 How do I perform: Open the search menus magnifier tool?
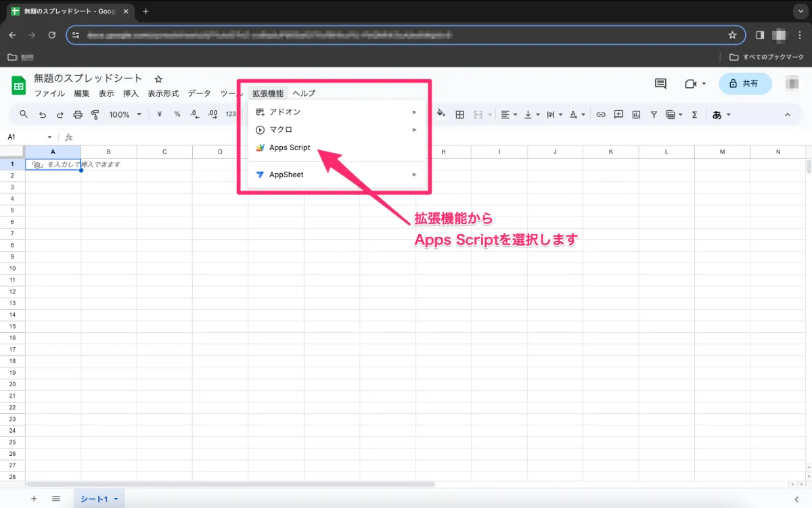(x=24, y=114)
